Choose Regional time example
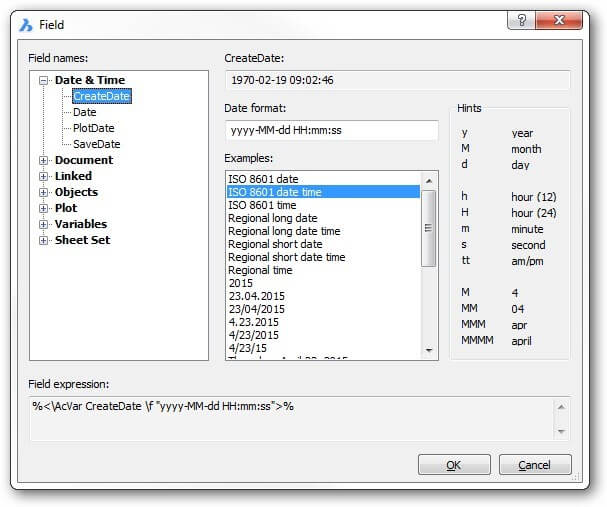The image size is (607, 507). coord(323,270)
